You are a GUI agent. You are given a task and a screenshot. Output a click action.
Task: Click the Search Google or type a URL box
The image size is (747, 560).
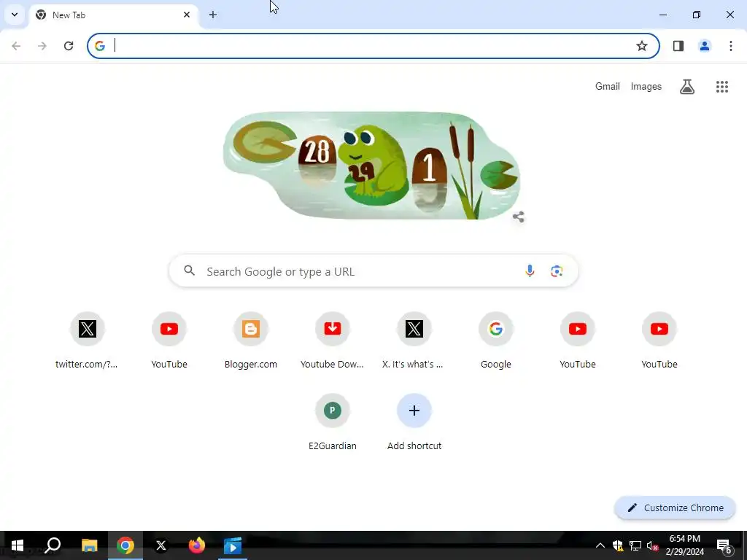coord(373,271)
